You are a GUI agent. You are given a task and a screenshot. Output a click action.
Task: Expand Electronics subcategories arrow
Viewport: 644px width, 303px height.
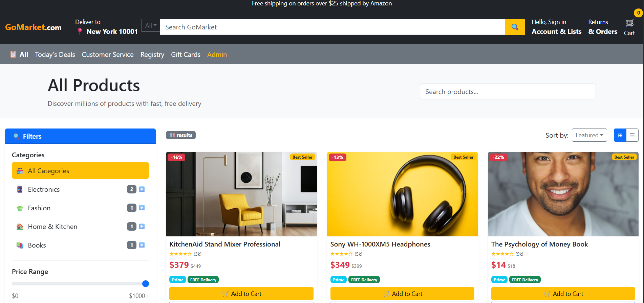click(142, 189)
